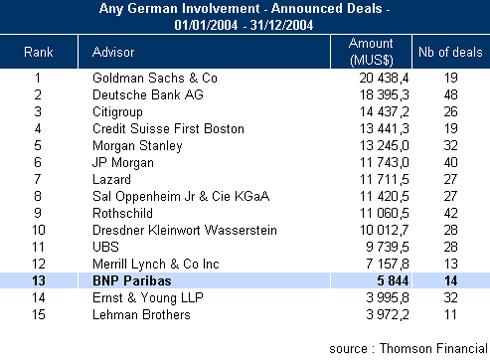Select the Amount (MUS$) column header
This screenshot has height=362, width=490.
(x=371, y=52)
